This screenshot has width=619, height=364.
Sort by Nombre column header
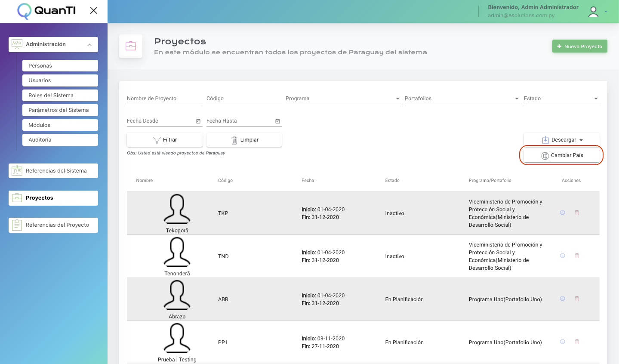(145, 181)
